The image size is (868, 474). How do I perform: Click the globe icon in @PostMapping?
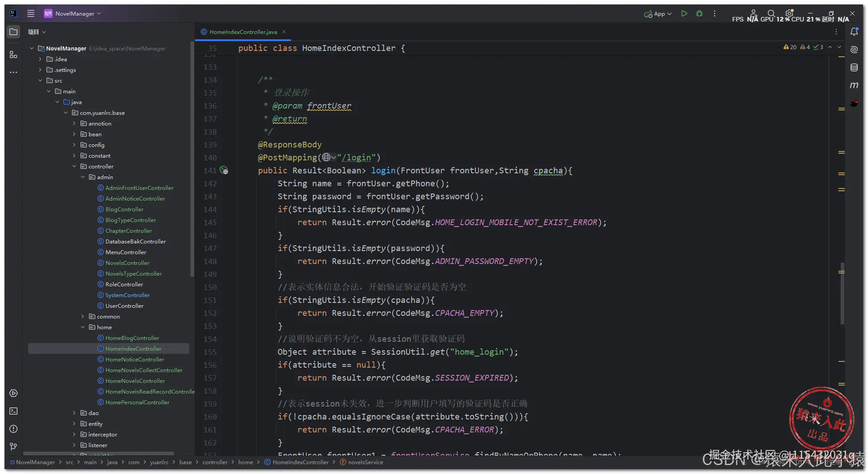tap(326, 157)
